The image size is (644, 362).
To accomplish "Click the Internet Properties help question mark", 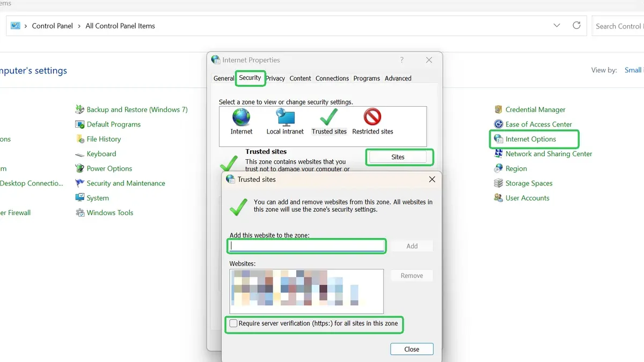I will (401, 60).
